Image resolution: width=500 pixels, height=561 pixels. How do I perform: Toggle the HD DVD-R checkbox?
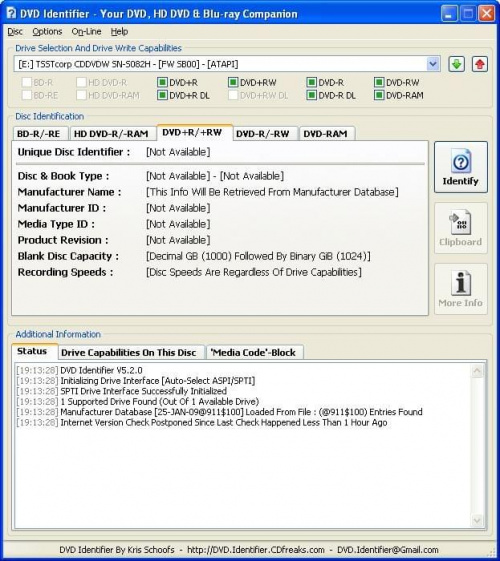tap(81, 82)
